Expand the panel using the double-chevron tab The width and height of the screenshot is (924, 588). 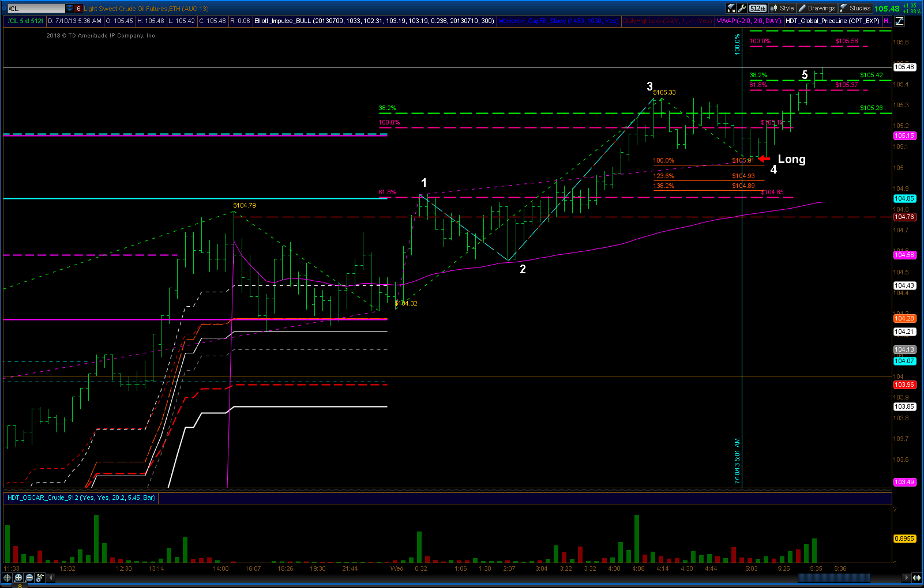coord(20,585)
